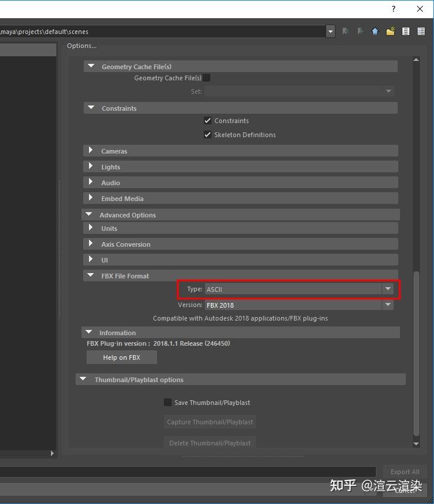
Task: Expand the Units section
Action: (x=91, y=227)
